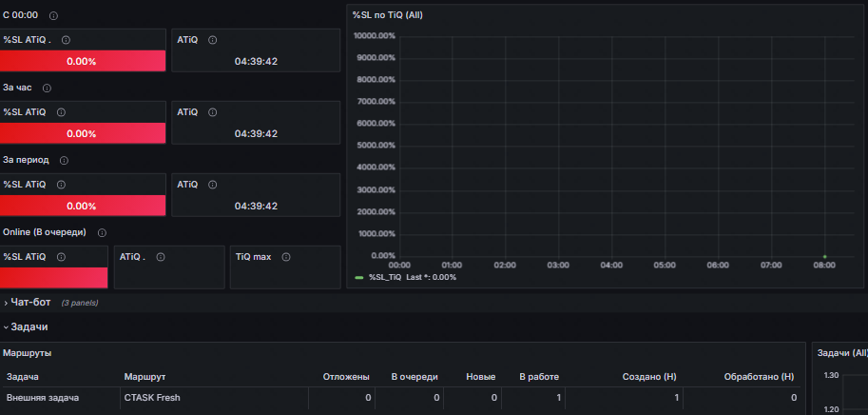Viewport: 868px width, 415px height.
Task: Click the green data point at 08:00
Action: pyautogui.click(x=825, y=257)
